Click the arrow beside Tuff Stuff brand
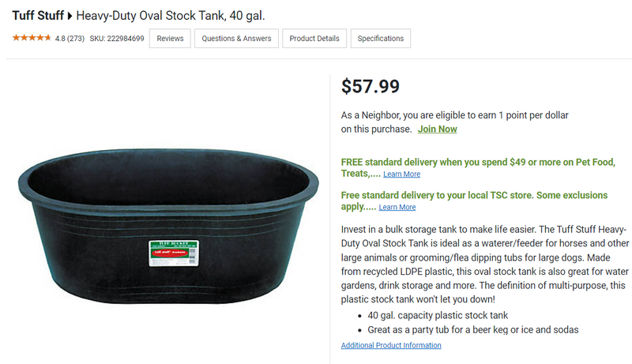 (x=70, y=16)
